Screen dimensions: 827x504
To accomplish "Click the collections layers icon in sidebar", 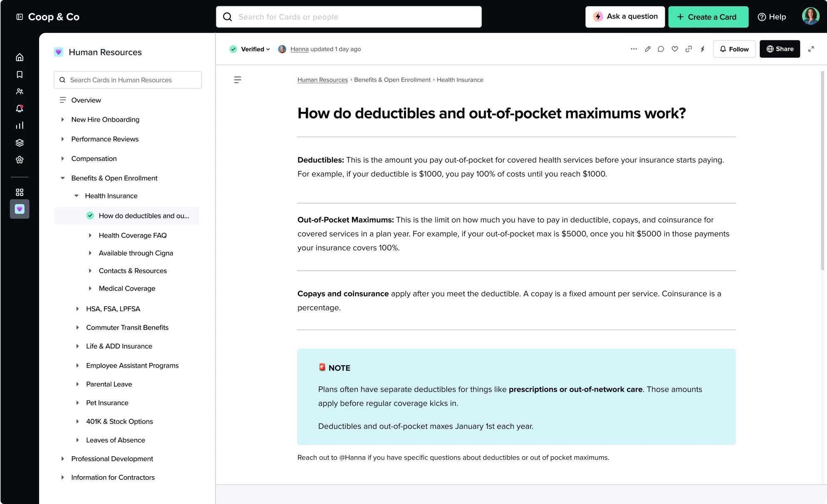I will (19, 142).
